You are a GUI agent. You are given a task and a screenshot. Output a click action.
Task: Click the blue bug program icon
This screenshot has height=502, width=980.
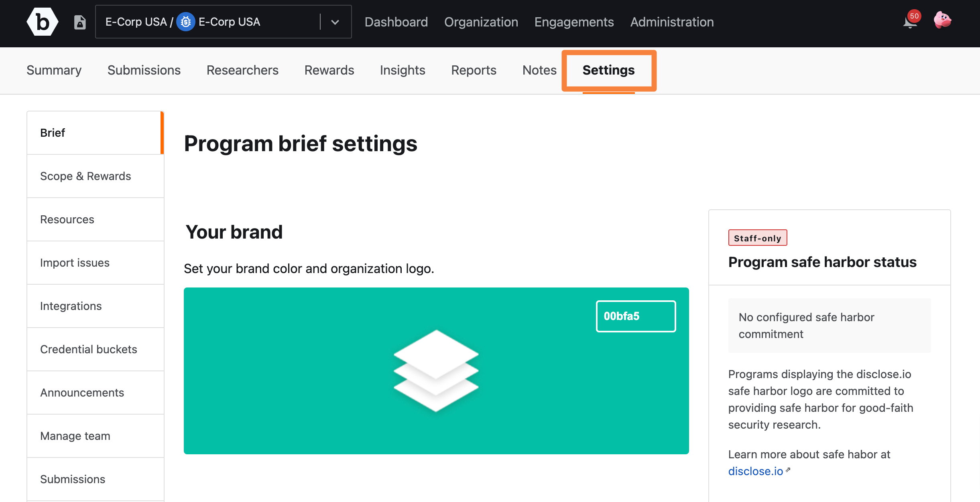click(x=185, y=22)
